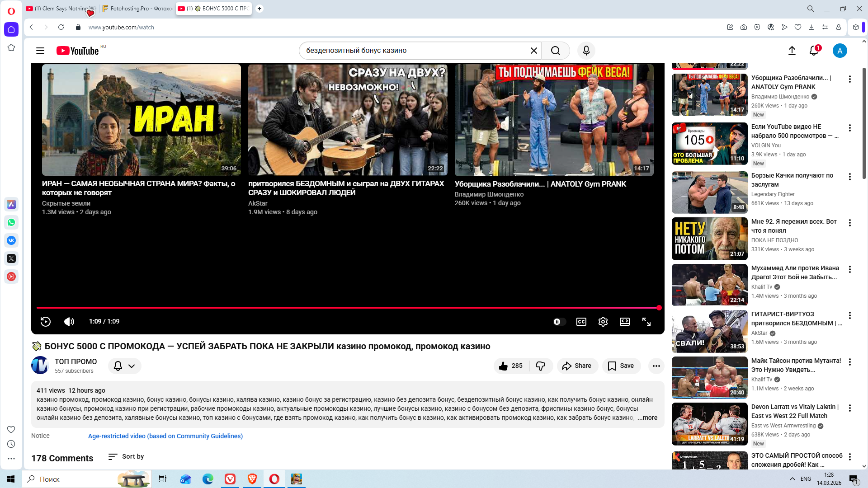Open Age-restricted video notice link
This screenshot has width=868, height=488.
(x=165, y=436)
